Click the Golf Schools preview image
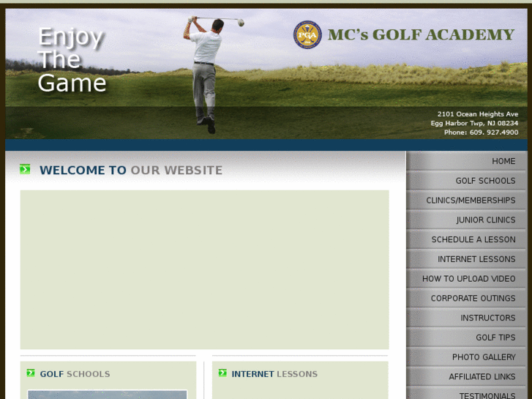 click(108, 395)
